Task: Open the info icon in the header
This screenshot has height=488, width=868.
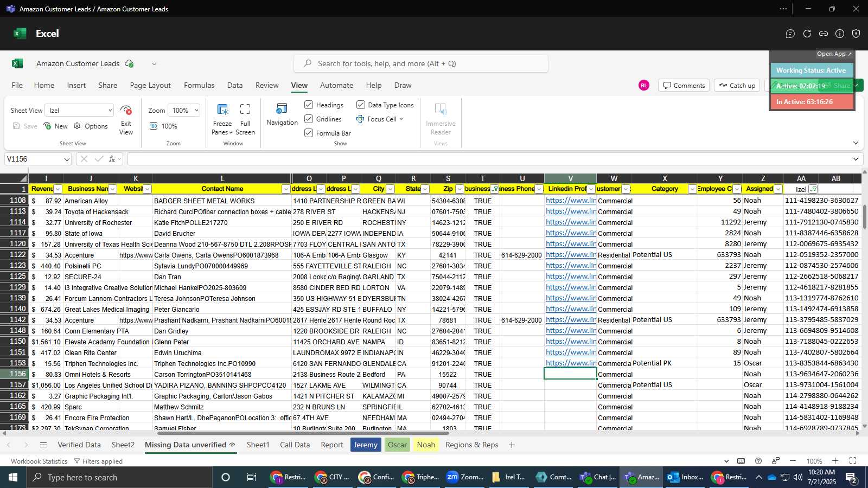Action: 840,34
